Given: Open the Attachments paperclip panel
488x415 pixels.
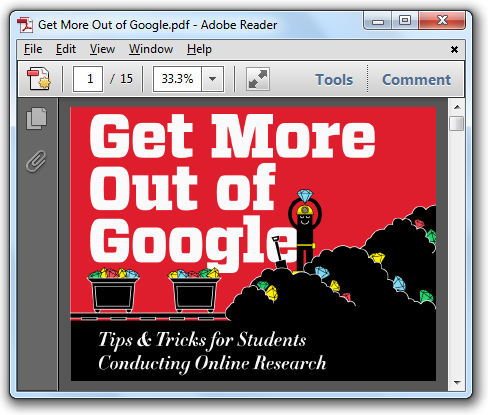Looking at the screenshot, I should (x=36, y=162).
